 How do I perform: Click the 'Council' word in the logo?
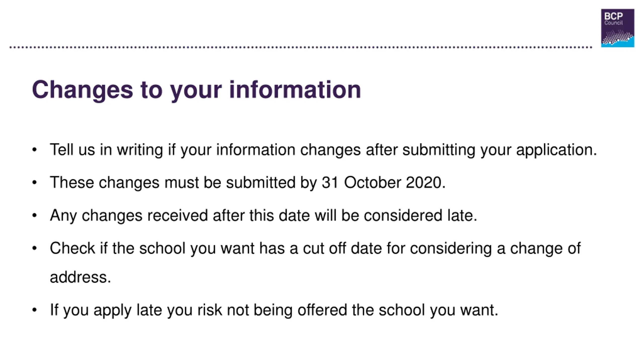tap(613, 23)
